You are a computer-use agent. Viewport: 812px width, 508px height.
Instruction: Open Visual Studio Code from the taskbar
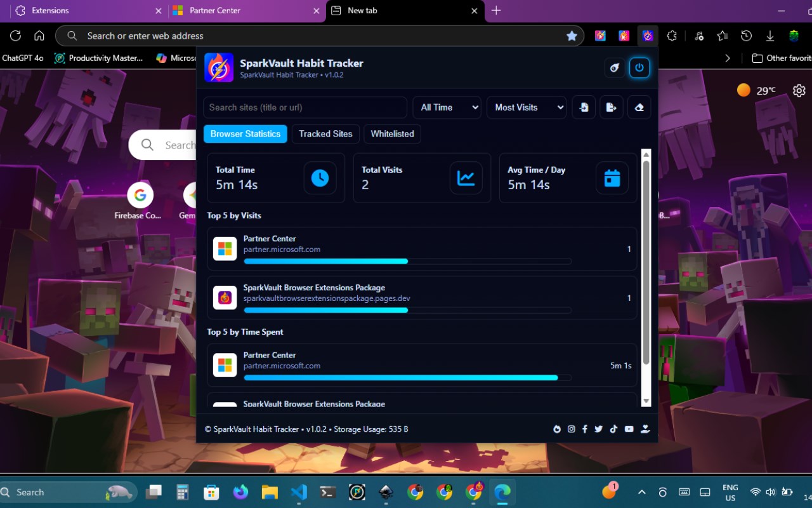(299, 492)
